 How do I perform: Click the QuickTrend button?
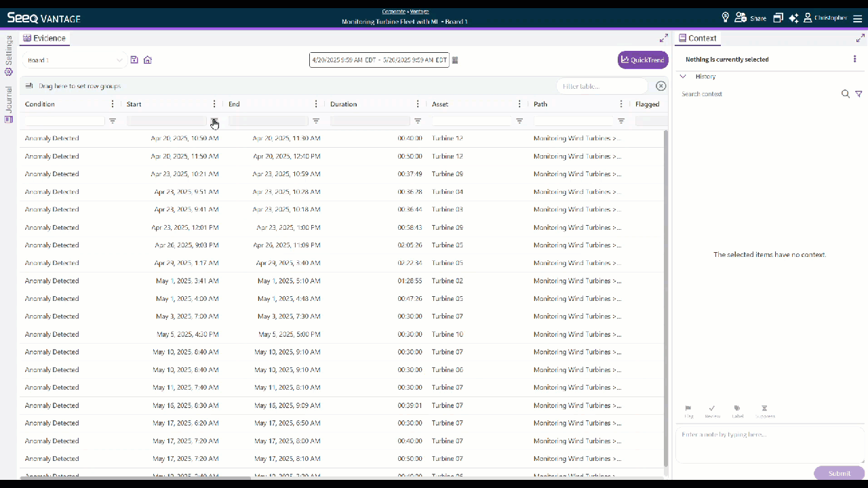(x=643, y=60)
